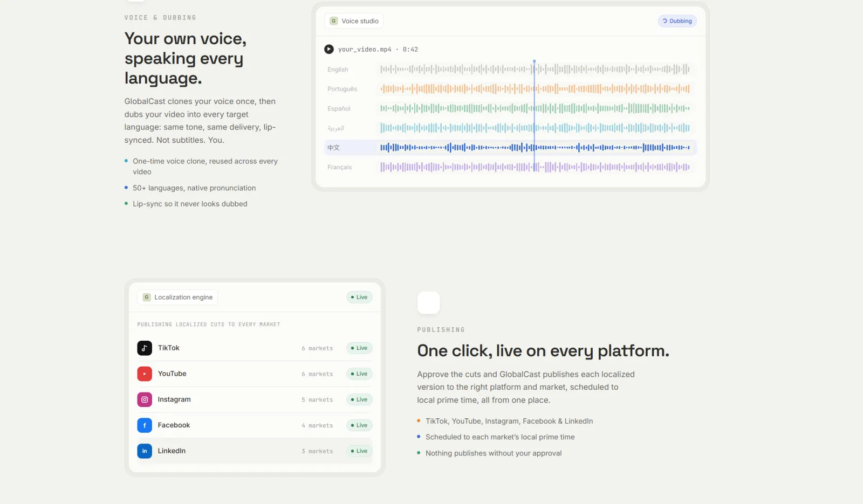Image resolution: width=863 pixels, height=504 pixels.
Task: Play your_video.mp4 in Voice studio
Action: (x=328, y=49)
